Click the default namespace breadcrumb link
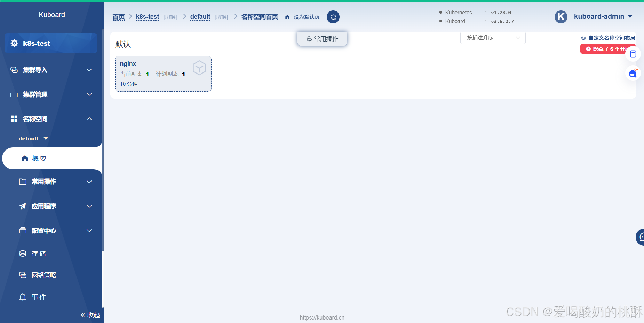 [200, 17]
